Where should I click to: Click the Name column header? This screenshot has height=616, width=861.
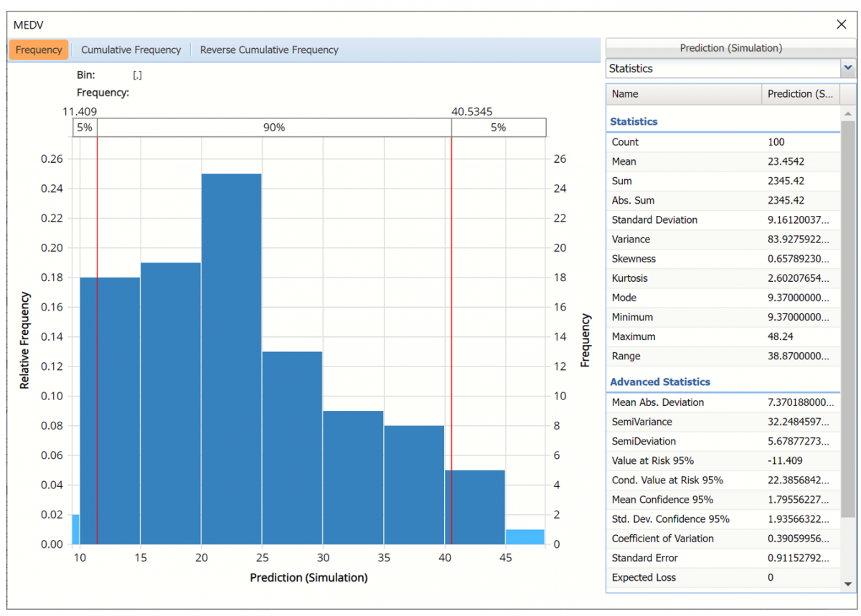(683, 94)
